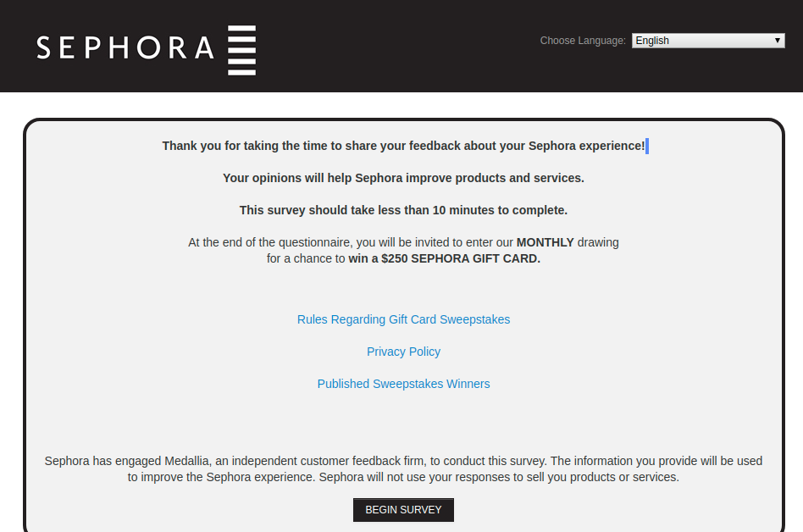Expand the English language combo box
The height and width of the screenshot is (532, 803).
pos(708,40)
